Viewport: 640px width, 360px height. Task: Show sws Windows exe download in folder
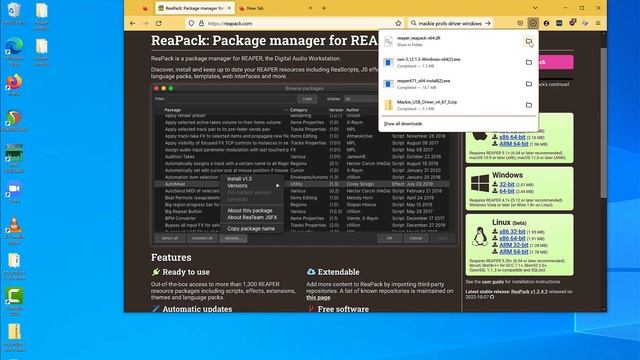[529, 62]
